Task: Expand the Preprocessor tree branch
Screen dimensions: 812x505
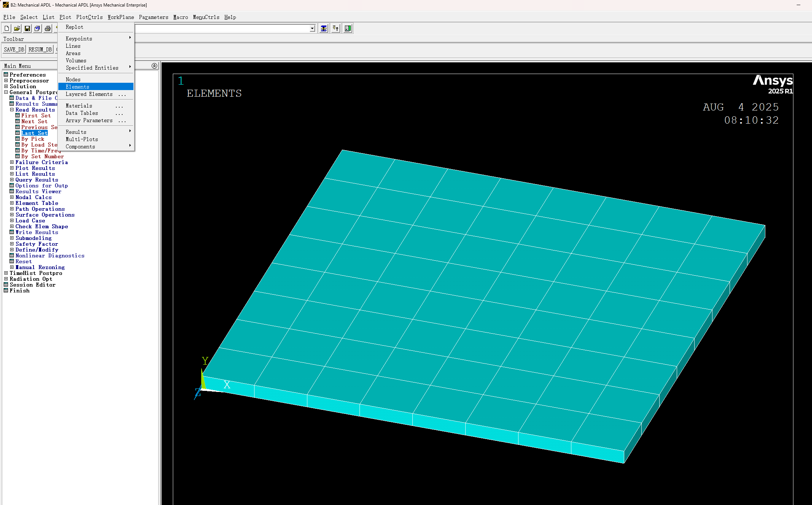Action: click(5, 80)
